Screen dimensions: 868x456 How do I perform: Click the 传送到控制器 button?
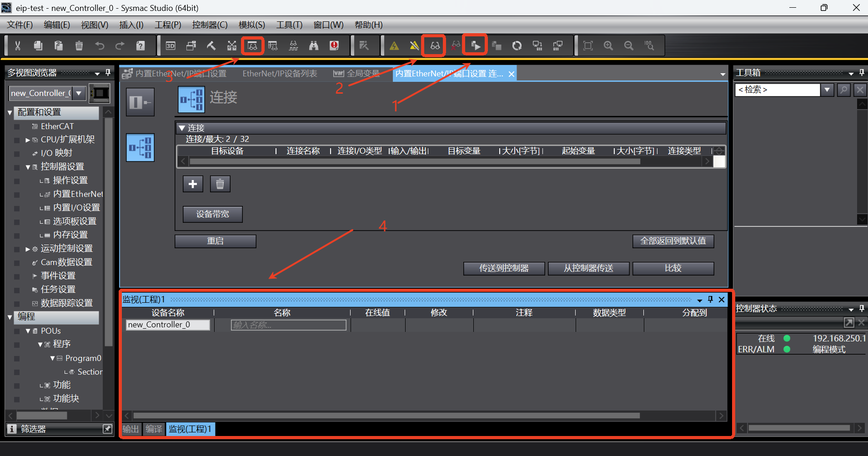(x=504, y=268)
